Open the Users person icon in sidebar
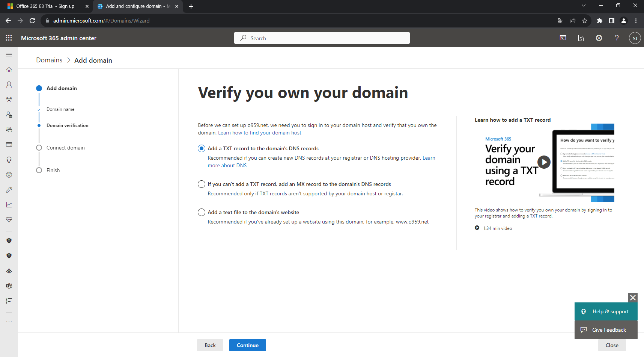Image resolution: width=644 pixels, height=358 pixels. 9,85
